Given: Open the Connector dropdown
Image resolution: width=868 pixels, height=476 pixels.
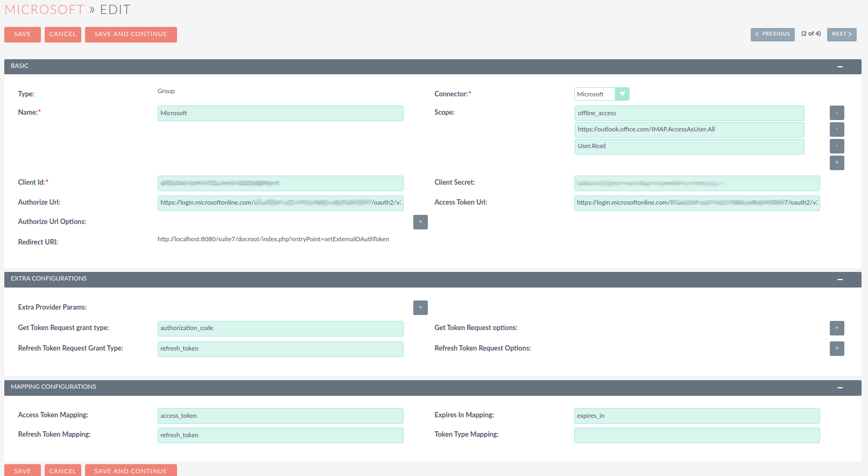Looking at the screenshot, I should pos(602,94).
